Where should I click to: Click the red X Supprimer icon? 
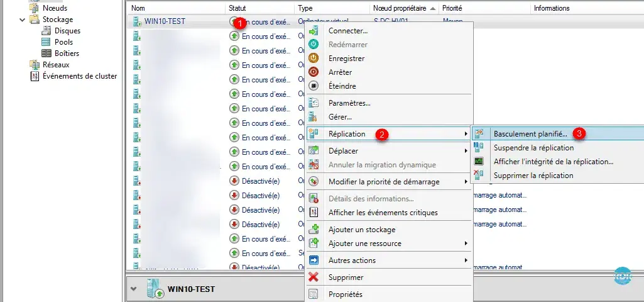pos(314,277)
